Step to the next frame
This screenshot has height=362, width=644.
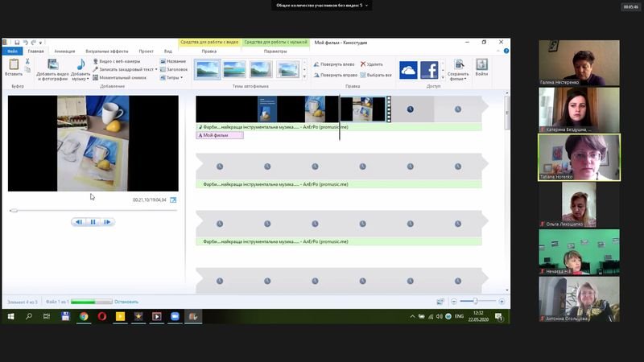pyautogui.click(x=107, y=222)
